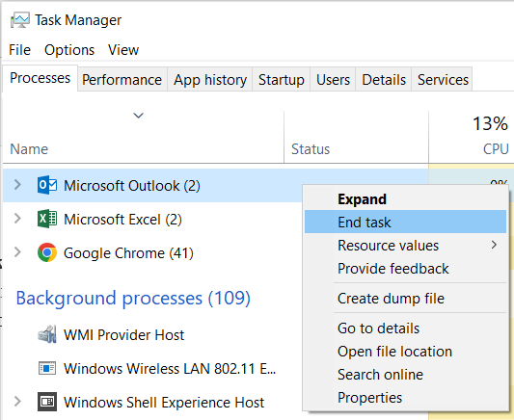Switch to the Services tab
The height and width of the screenshot is (420, 514).
click(x=443, y=80)
